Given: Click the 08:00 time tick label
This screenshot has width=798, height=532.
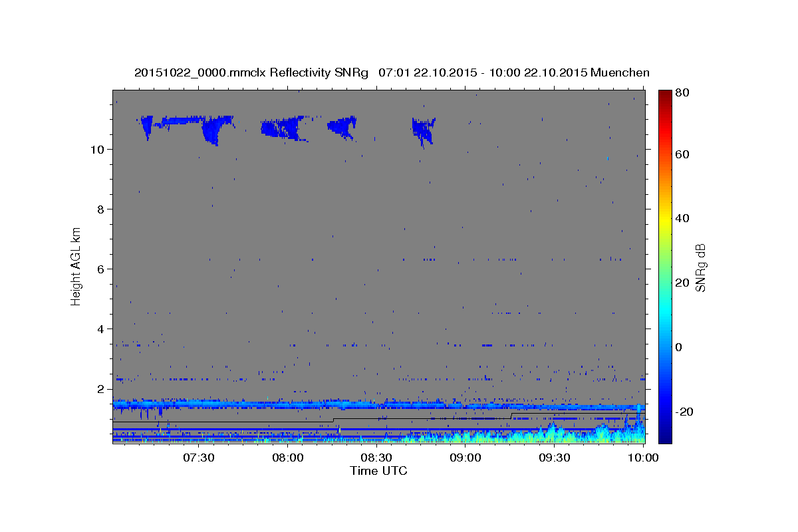Looking at the screenshot, I should [287, 458].
